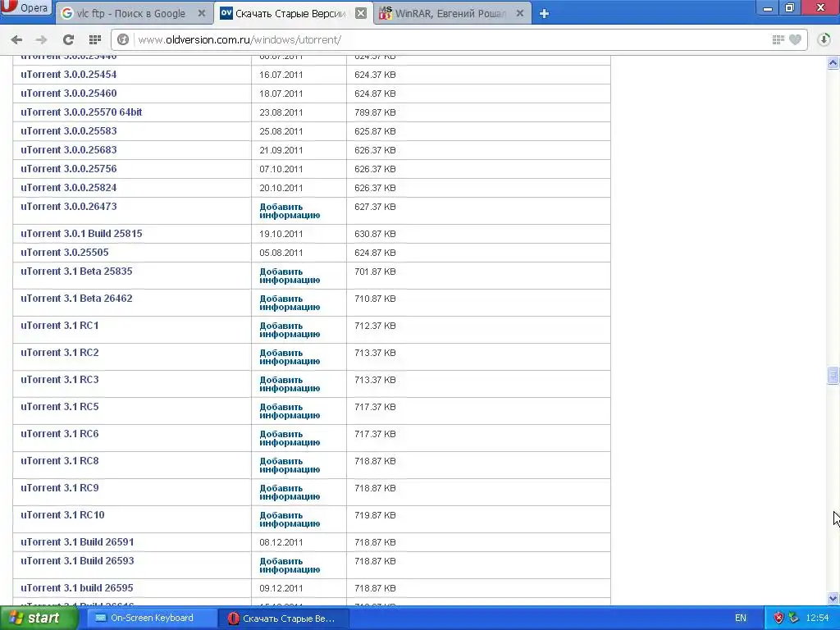Open uTorrent 3.0.25505 link
Viewport: 840px width, 630px height.
[x=64, y=253]
